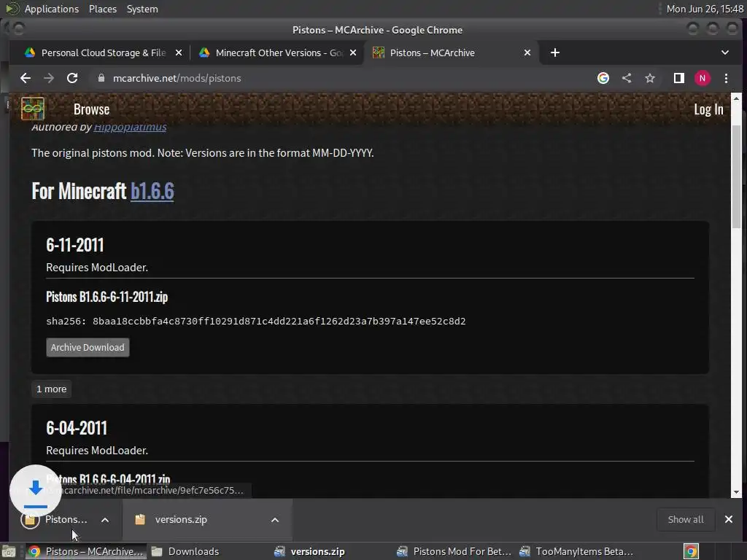The image size is (747, 560).
Task: Expand 1 more versions
Action: point(52,389)
